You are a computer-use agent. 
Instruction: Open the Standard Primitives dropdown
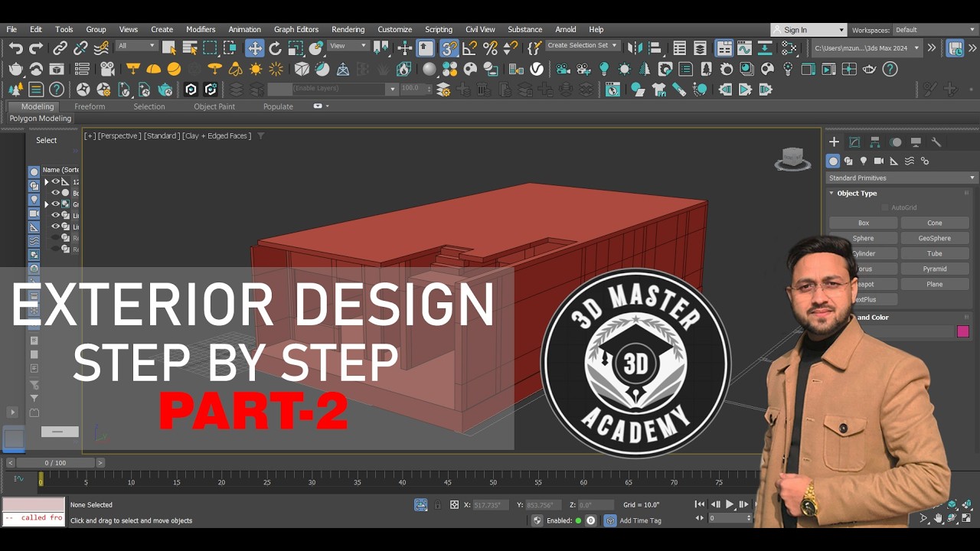(902, 178)
